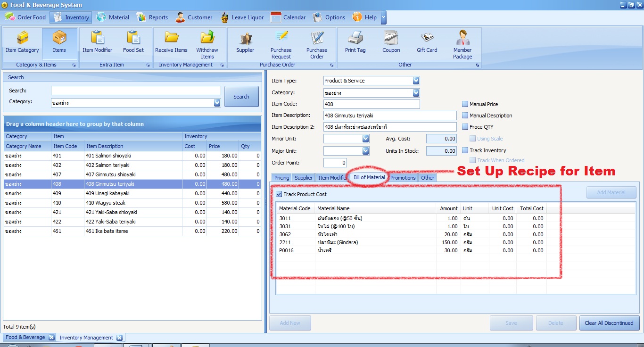This screenshot has width=644, height=347.
Task: Enable the Manual Description checkbox
Action: click(465, 116)
